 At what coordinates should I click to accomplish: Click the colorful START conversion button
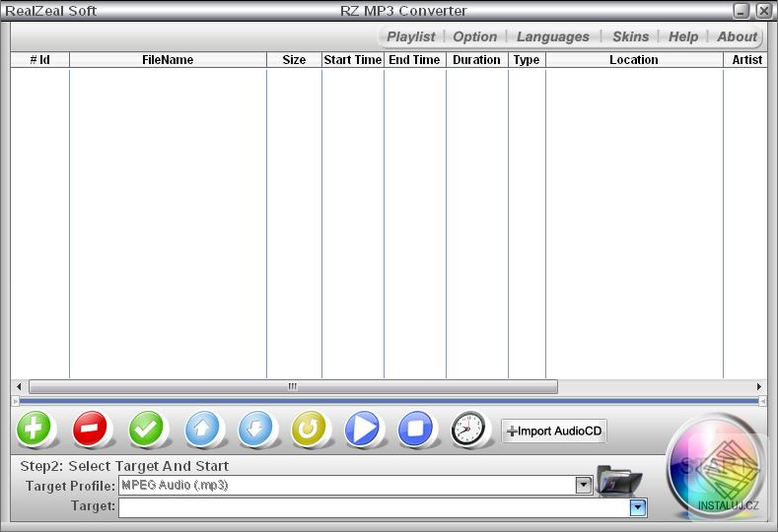click(x=716, y=467)
